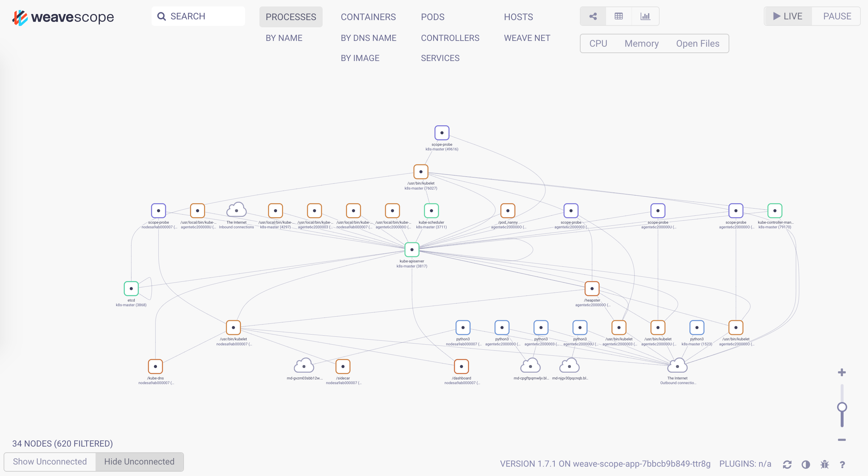868x476 pixels.
Task: Click the zoom in plus icon
Action: click(x=842, y=373)
